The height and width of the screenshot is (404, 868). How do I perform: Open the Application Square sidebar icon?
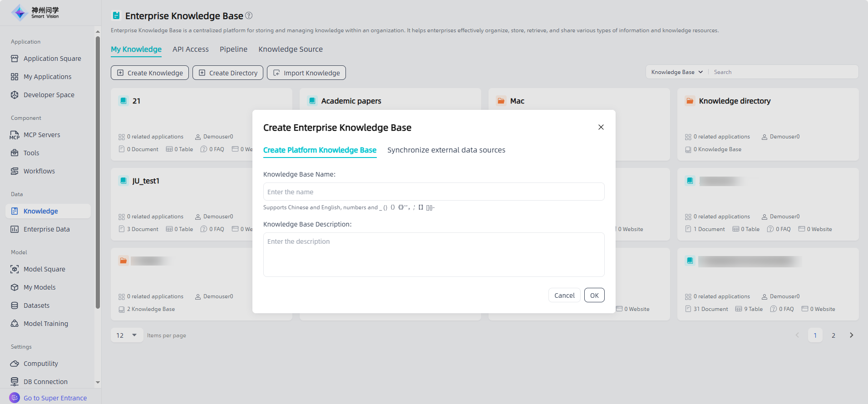(x=15, y=59)
